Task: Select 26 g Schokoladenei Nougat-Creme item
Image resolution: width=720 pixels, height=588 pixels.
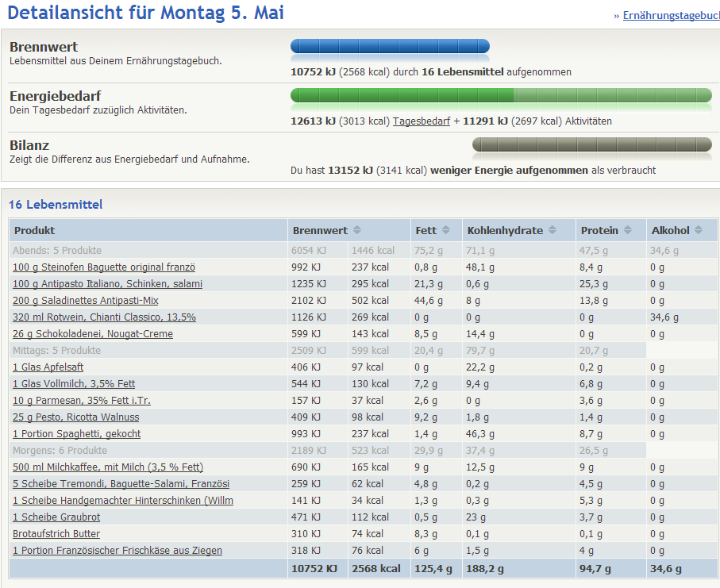Action: 93,334
